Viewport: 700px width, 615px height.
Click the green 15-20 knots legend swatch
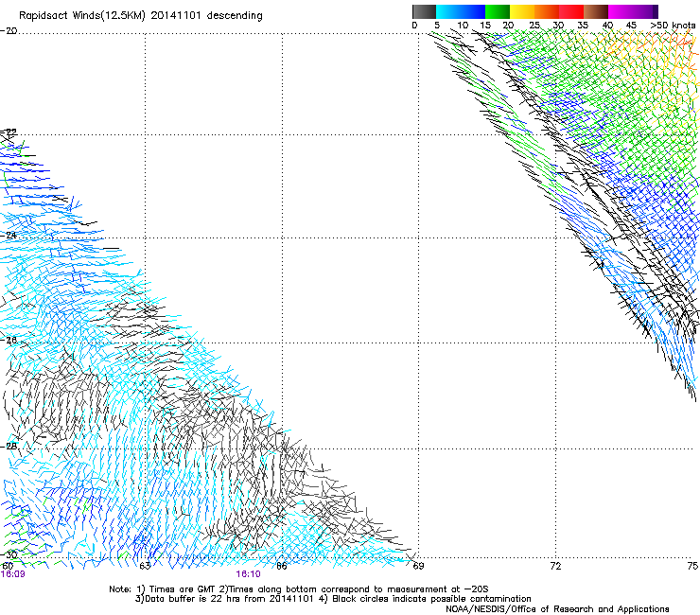(x=498, y=11)
